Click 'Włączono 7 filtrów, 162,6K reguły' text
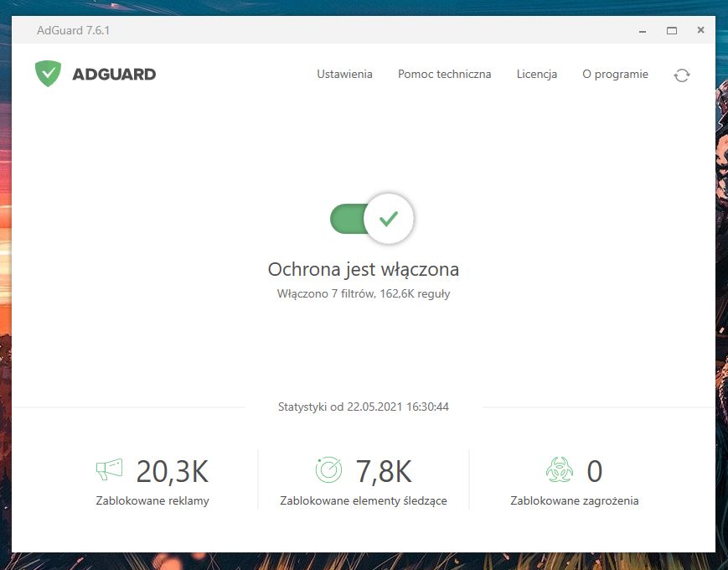The height and width of the screenshot is (570, 728). pyautogui.click(x=364, y=293)
